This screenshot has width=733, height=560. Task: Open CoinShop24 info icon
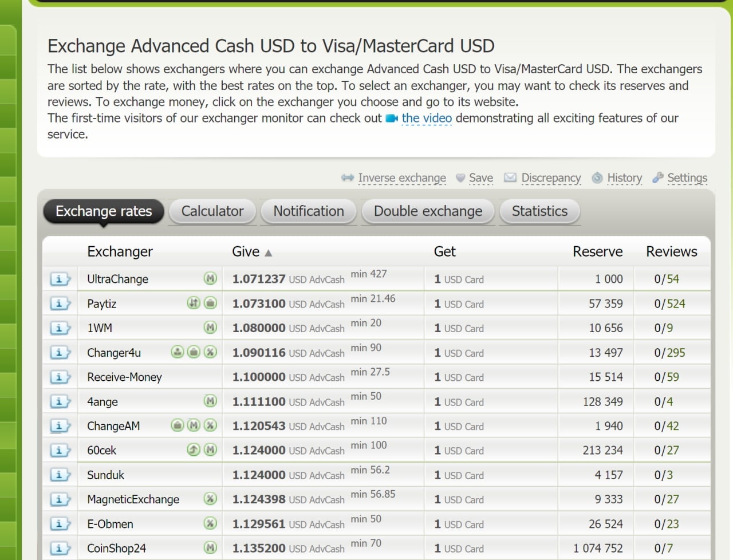click(60, 549)
